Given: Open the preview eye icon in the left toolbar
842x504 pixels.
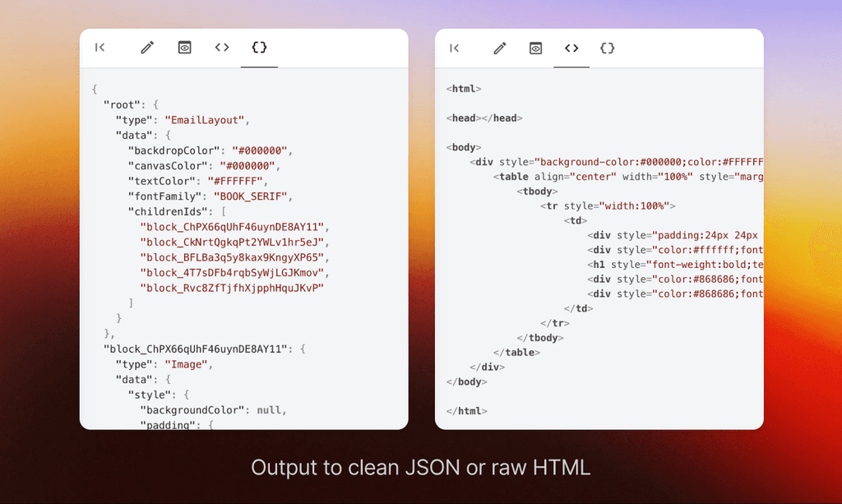Looking at the screenshot, I should coord(184,48).
